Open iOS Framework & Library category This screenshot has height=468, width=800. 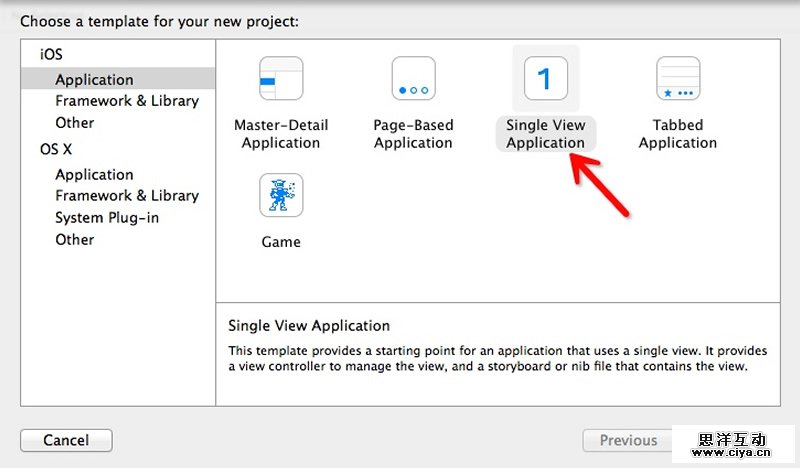127,101
